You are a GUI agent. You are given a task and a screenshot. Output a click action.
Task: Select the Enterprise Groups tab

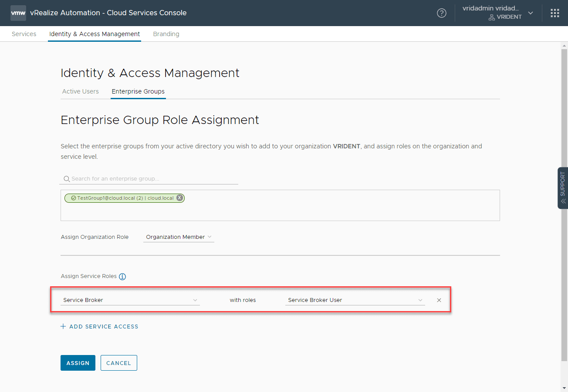[x=138, y=91]
